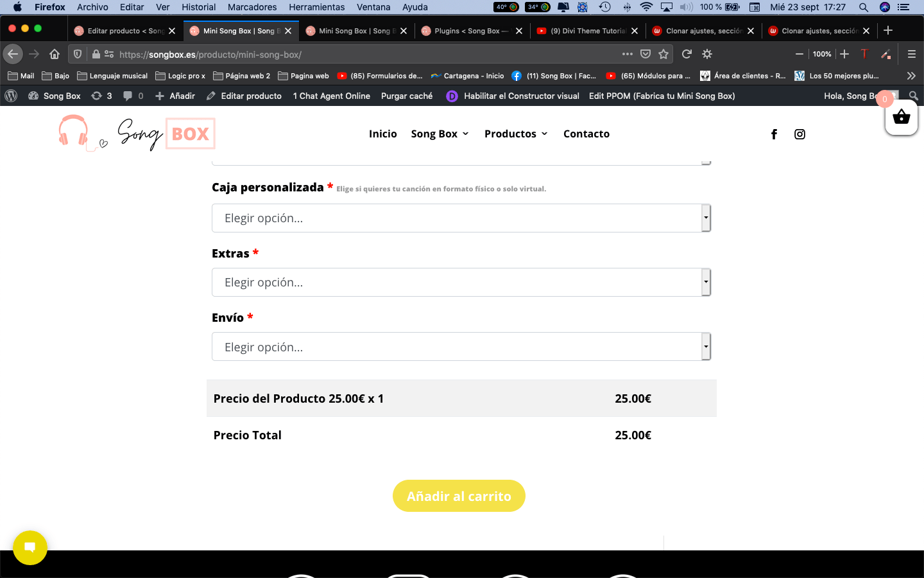Open the Contacto navigation link
Image resolution: width=924 pixels, height=578 pixels.
[586, 134]
